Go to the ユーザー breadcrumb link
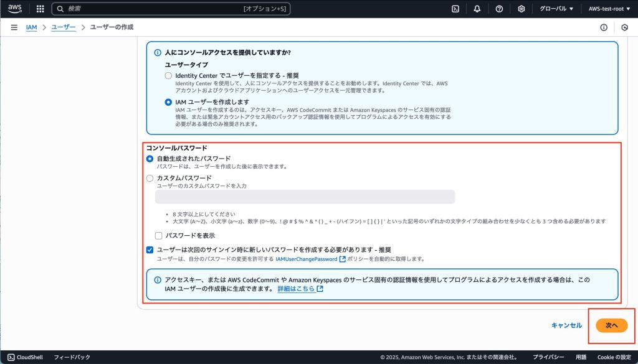This screenshot has height=364, width=638. coord(64,27)
